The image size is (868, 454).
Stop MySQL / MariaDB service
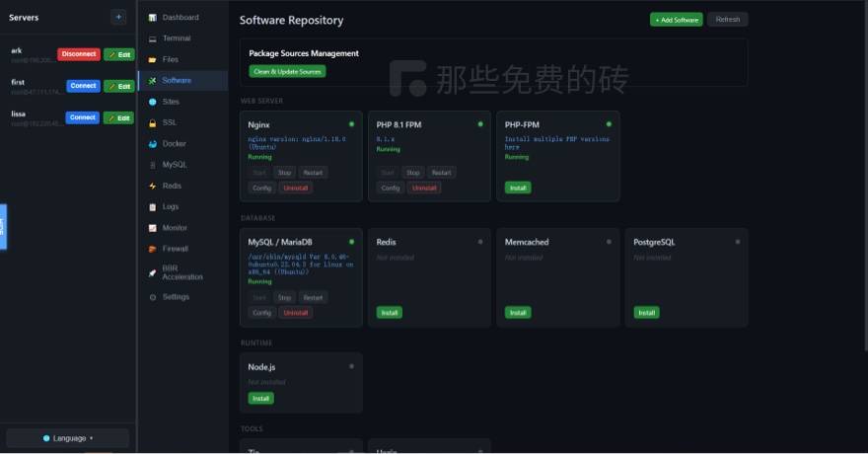(284, 298)
